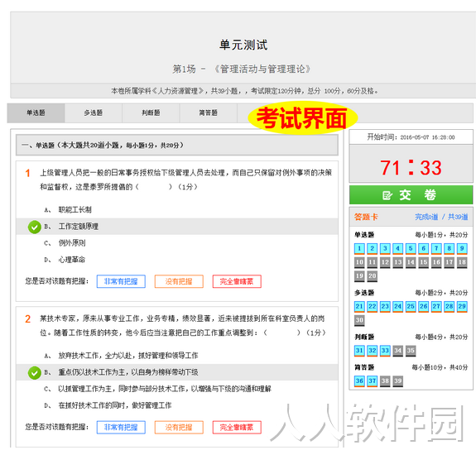Viewport: 476px width, 450px height.
Task: Submit the exam with 交卷 button
Action: (411, 195)
